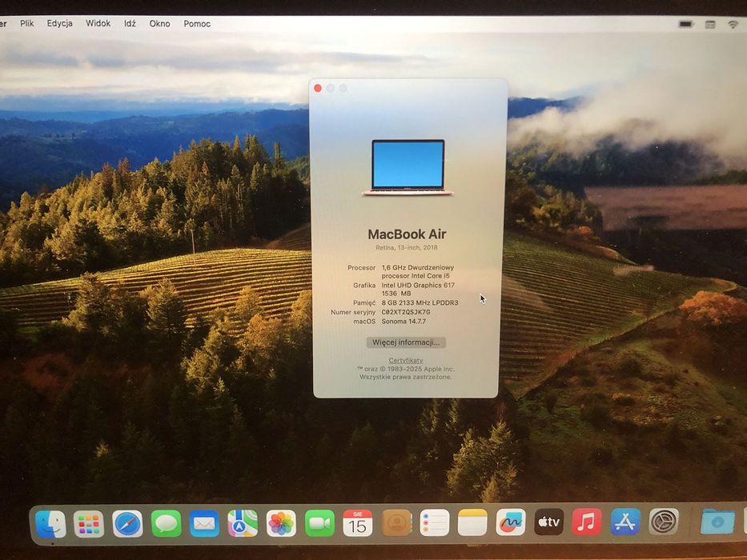Viewport: 747px width, 560px height.
Task: Click 8 GB 2133 MHz LPDDR3 text
Action: point(420,303)
